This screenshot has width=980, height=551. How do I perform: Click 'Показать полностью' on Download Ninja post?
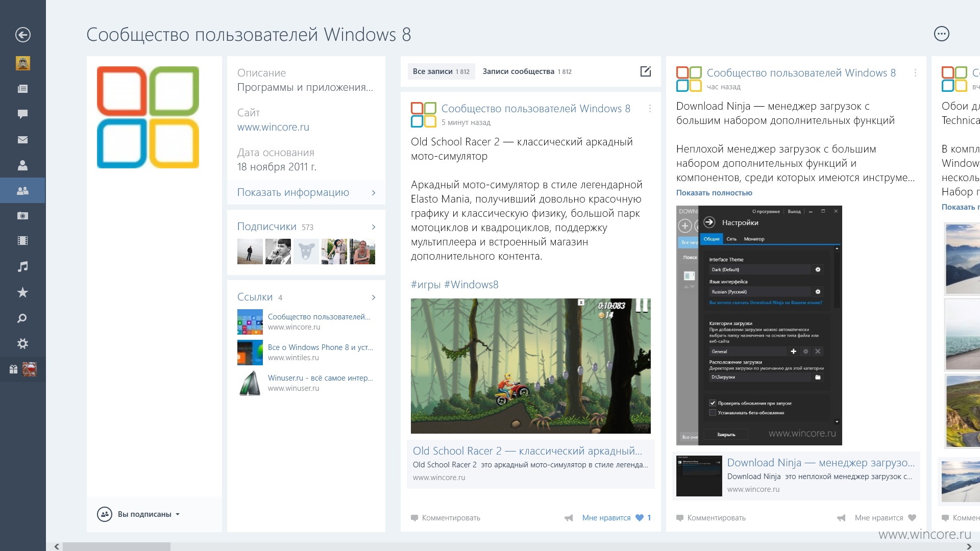[x=714, y=193]
